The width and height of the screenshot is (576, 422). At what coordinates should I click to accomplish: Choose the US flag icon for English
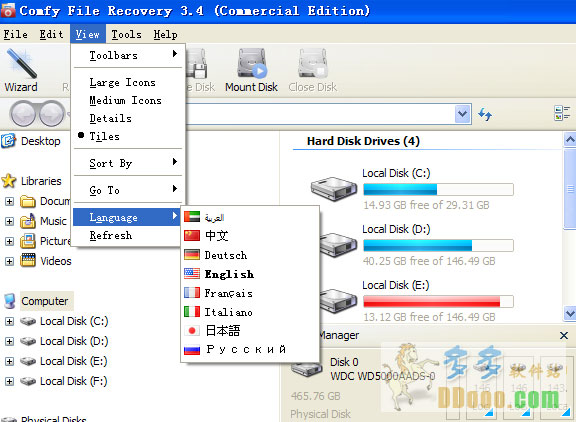[x=192, y=274]
